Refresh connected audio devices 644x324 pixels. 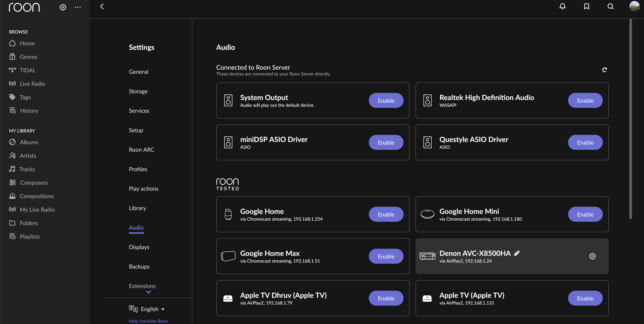point(604,70)
